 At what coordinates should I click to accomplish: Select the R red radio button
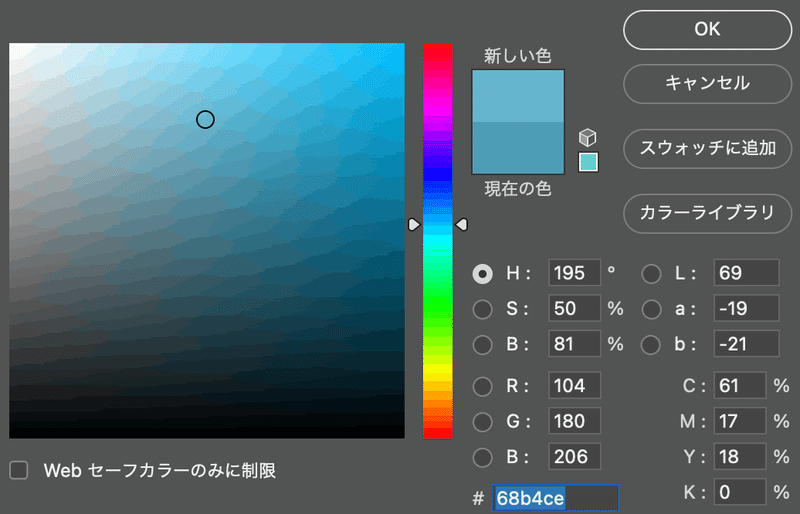click(x=483, y=386)
